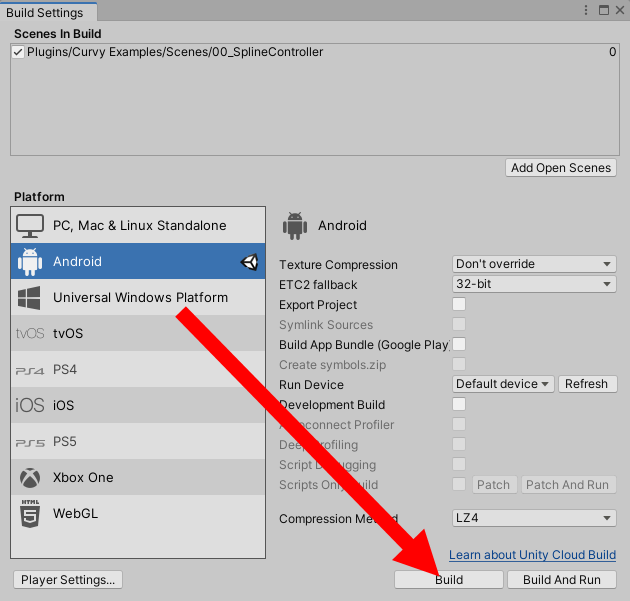Toggle the Symlink Sources checkbox

click(459, 324)
